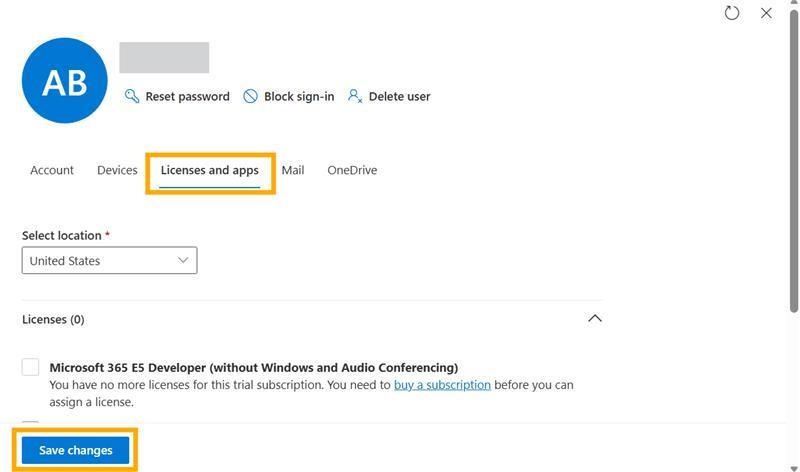Go to the Mail tab

tap(293, 170)
